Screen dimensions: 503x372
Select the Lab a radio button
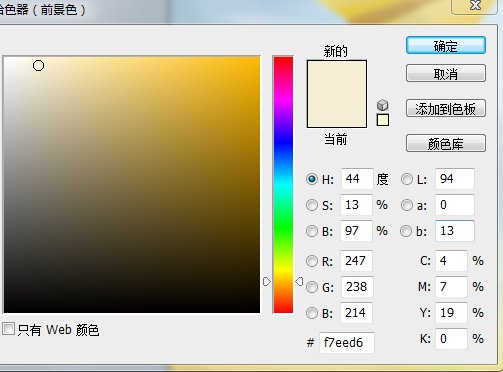click(x=407, y=205)
